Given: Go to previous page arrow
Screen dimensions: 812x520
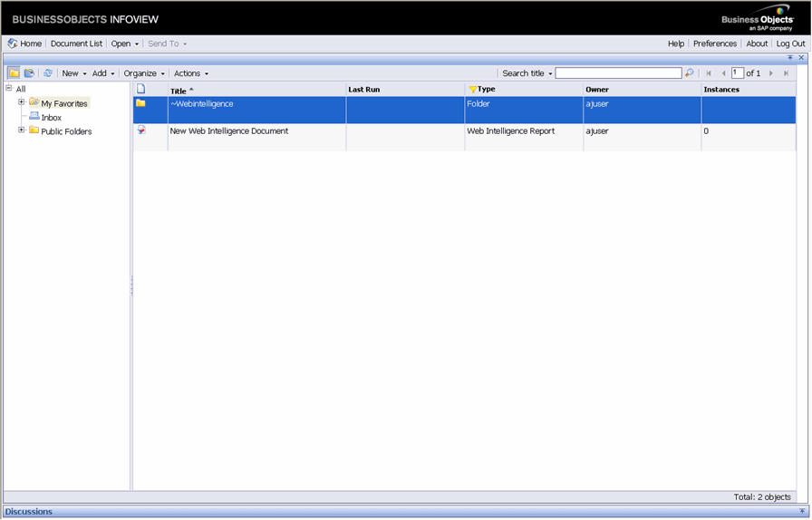Looking at the screenshot, I should pos(723,73).
